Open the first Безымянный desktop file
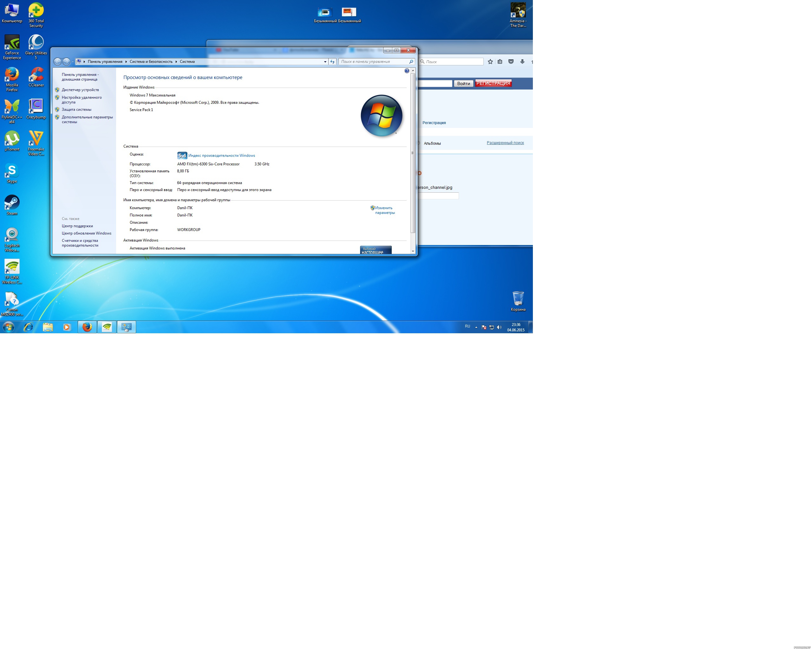Viewport: 812px width, 650px height. click(x=325, y=15)
